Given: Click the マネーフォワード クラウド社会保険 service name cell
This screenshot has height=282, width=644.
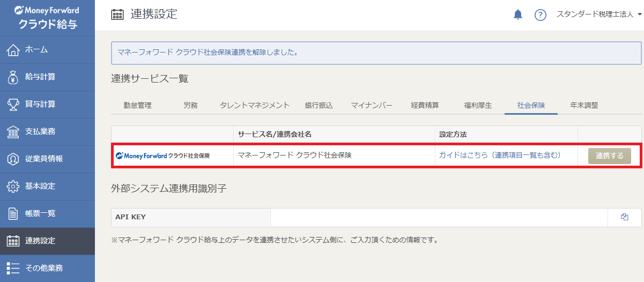Looking at the screenshot, I should pos(334,155).
